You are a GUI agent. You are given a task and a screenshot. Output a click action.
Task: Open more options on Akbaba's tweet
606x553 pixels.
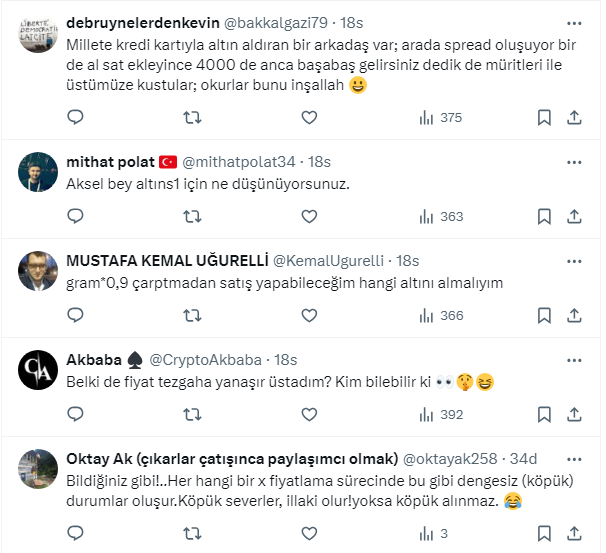pyautogui.click(x=574, y=358)
